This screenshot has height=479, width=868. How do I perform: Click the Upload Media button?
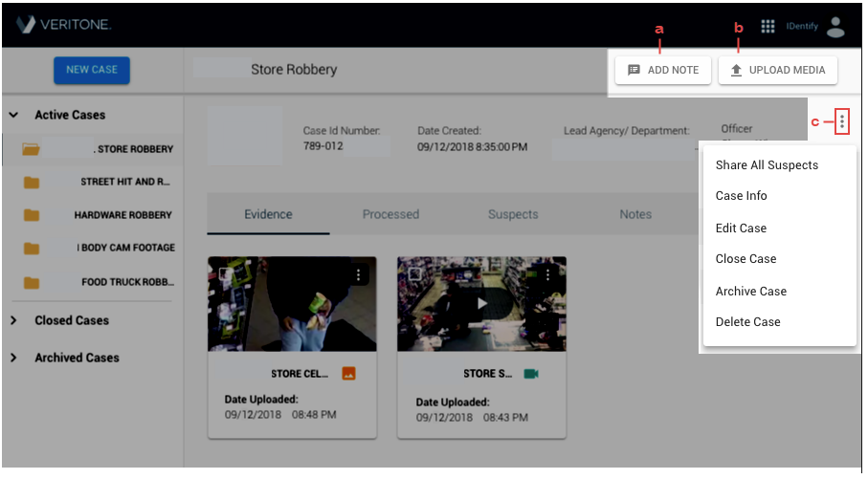(778, 70)
